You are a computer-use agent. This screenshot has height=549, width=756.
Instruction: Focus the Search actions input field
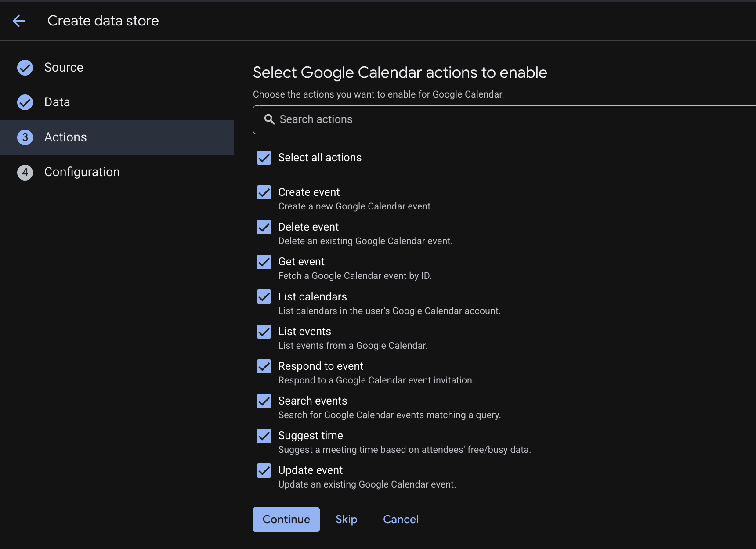[x=504, y=119]
